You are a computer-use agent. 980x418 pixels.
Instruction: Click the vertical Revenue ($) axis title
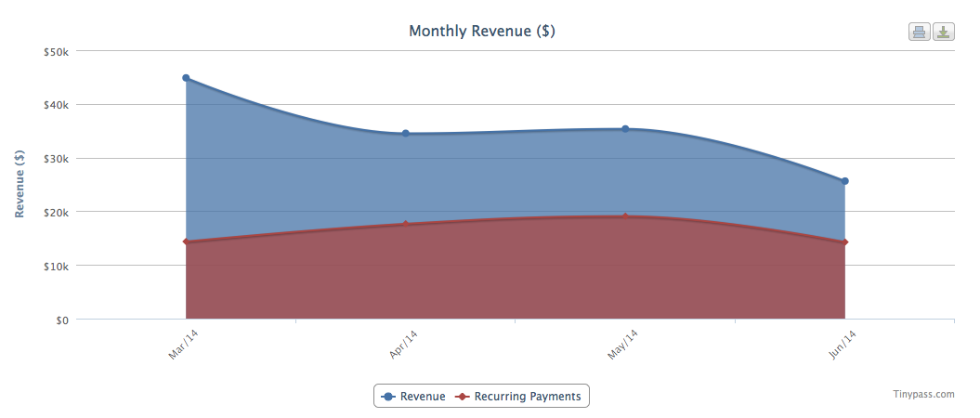pyautogui.click(x=20, y=184)
